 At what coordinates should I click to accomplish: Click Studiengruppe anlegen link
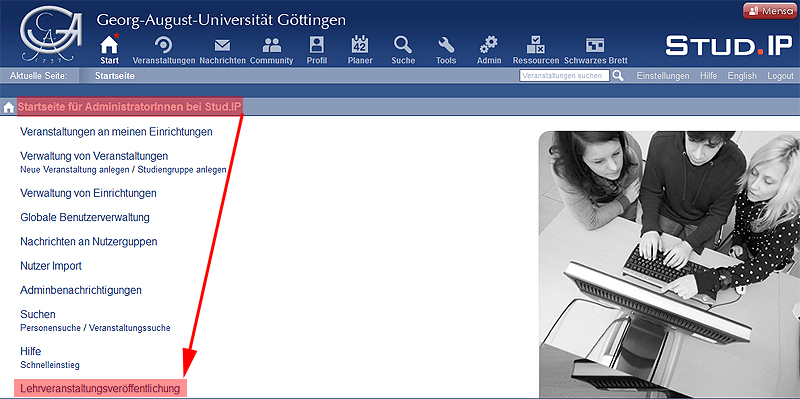pos(182,170)
